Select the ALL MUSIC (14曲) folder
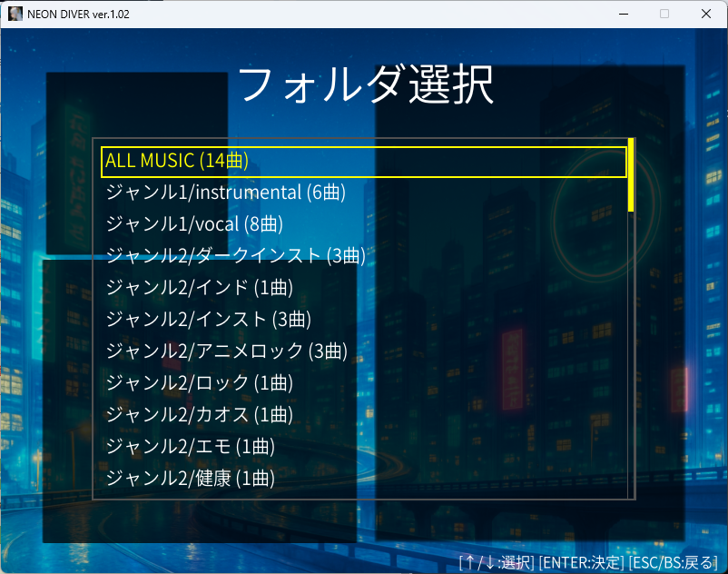 click(x=363, y=162)
